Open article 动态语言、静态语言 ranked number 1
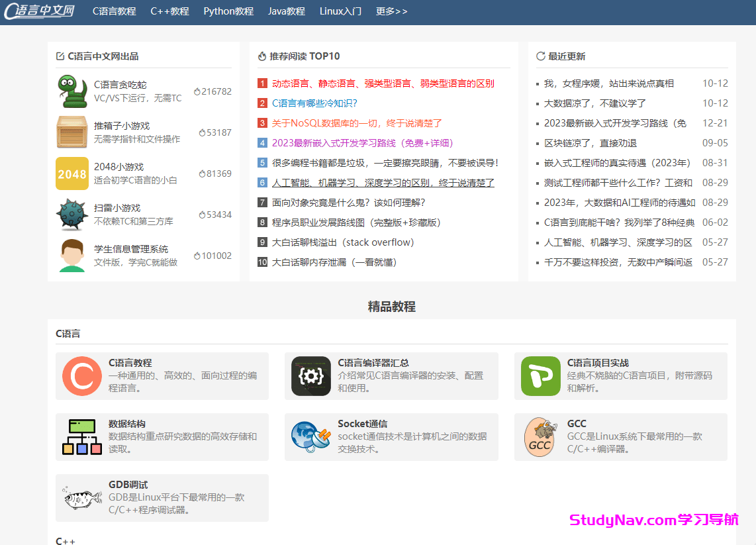 [383, 83]
